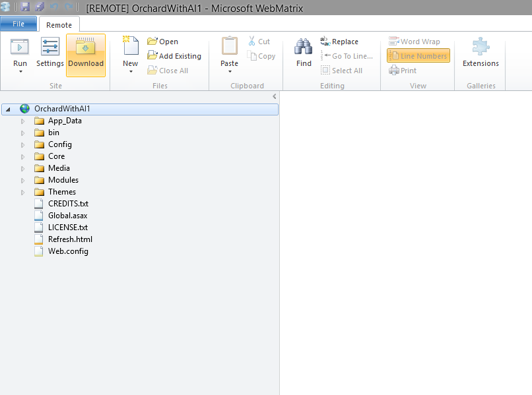Toggle Word Wrap view option

click(415, 42)
